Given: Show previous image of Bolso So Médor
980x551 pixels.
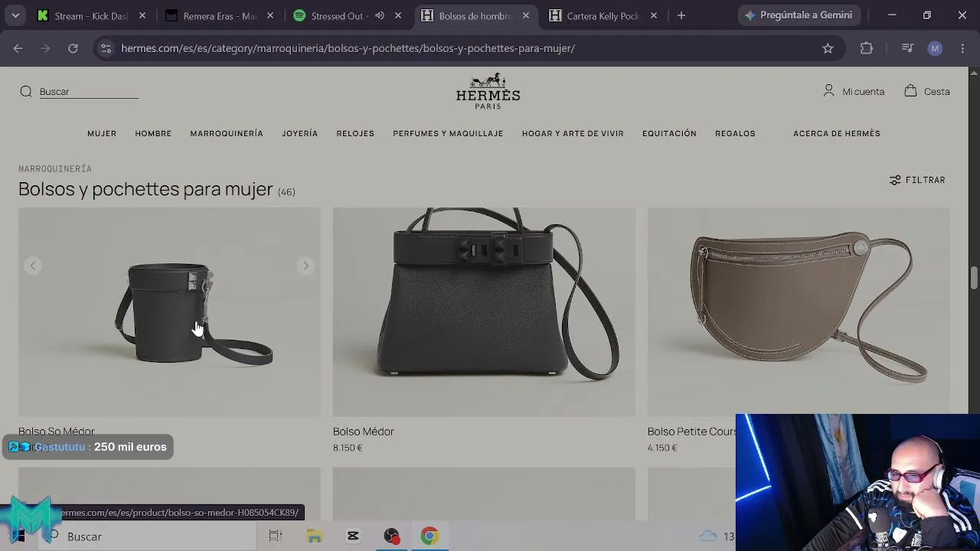Looking at the screenshot, I should pyautogui.click(x=33, y=266).
